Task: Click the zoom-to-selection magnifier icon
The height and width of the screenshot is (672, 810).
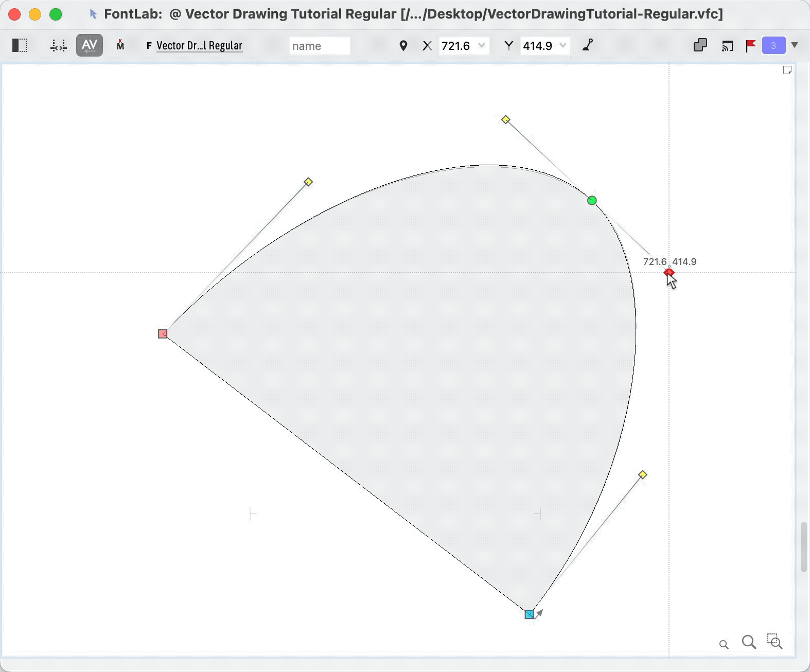Action: pyautogui.click(x=774, y=641)
